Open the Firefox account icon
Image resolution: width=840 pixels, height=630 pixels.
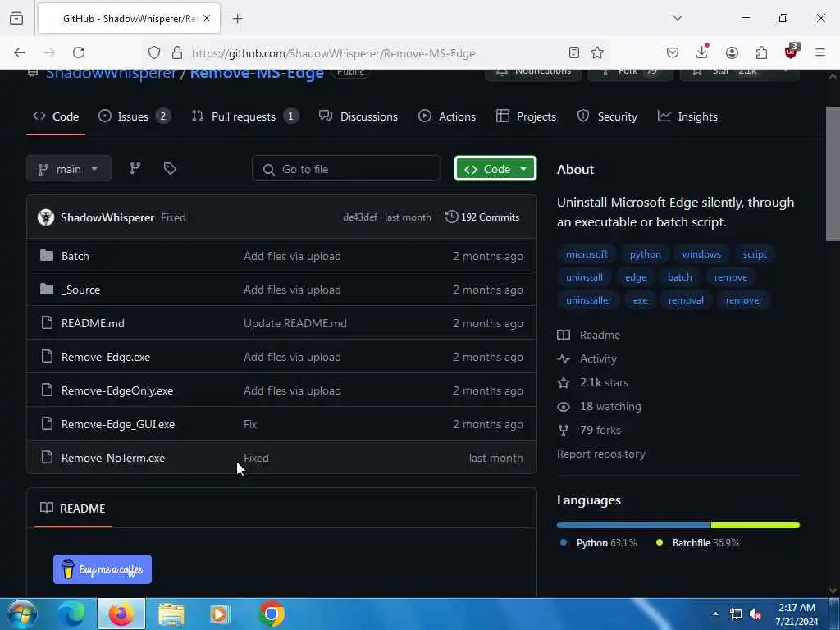click(x=732, y=52)
